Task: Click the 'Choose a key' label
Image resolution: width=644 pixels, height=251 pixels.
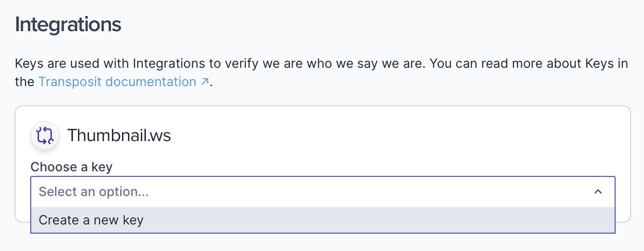Action: 71,167
